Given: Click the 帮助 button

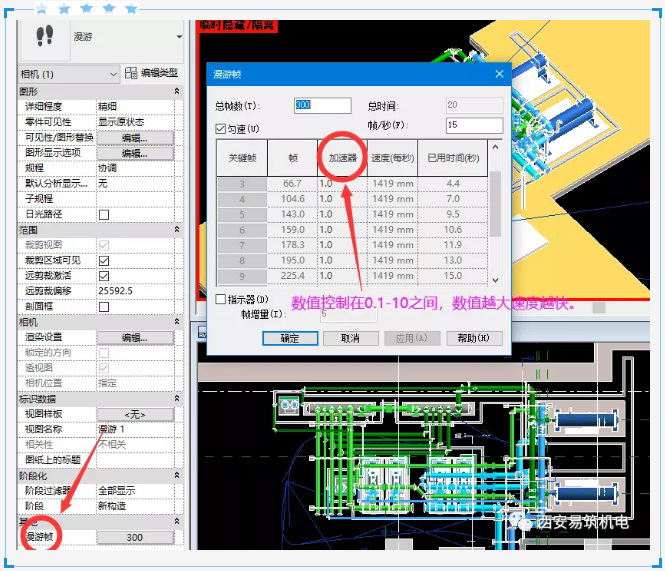Looking at the screenshot, I should (x=474, y=339).
